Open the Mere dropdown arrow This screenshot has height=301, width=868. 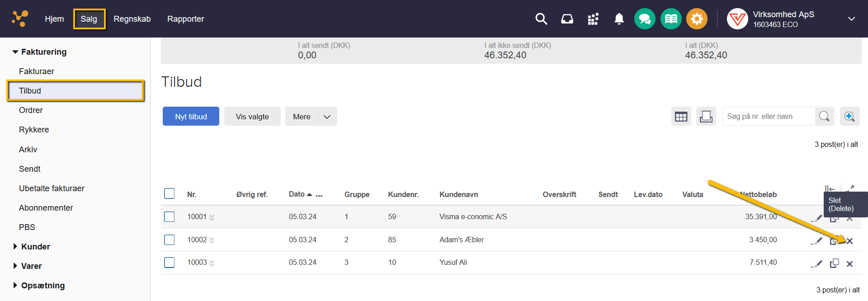pos(327,117)
